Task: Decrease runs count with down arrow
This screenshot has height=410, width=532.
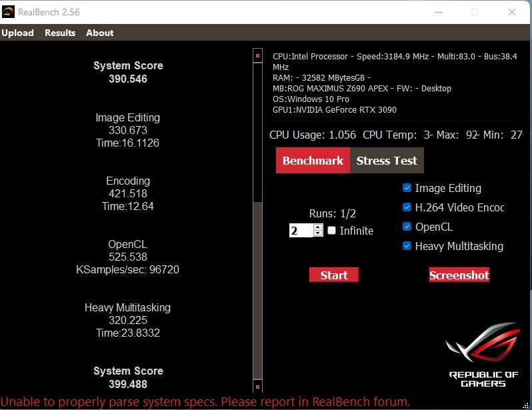Action: coord(318,233)
